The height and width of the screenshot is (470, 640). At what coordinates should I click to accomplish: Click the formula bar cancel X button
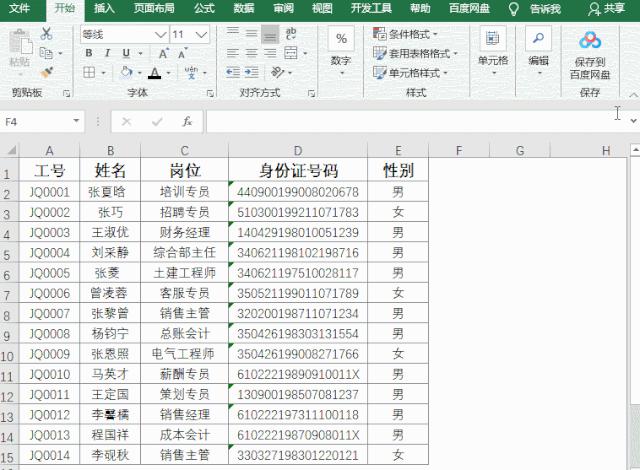point(127,121)
